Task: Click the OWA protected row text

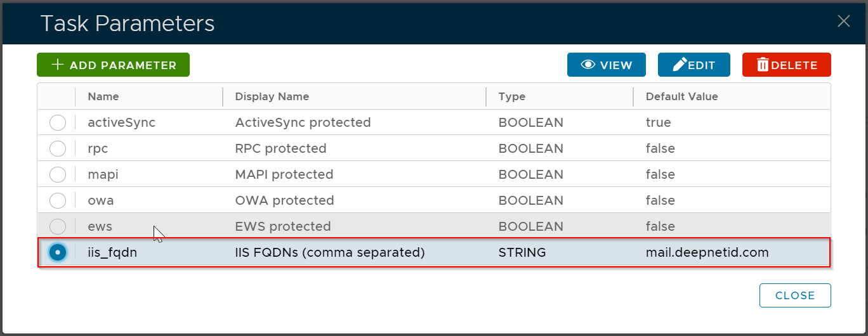Action: (284, 200)
